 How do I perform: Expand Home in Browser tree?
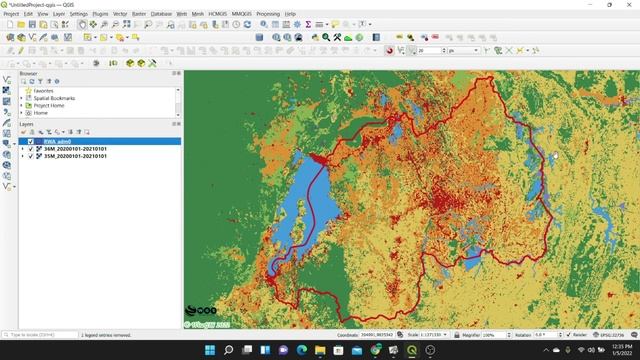[22, 113]
